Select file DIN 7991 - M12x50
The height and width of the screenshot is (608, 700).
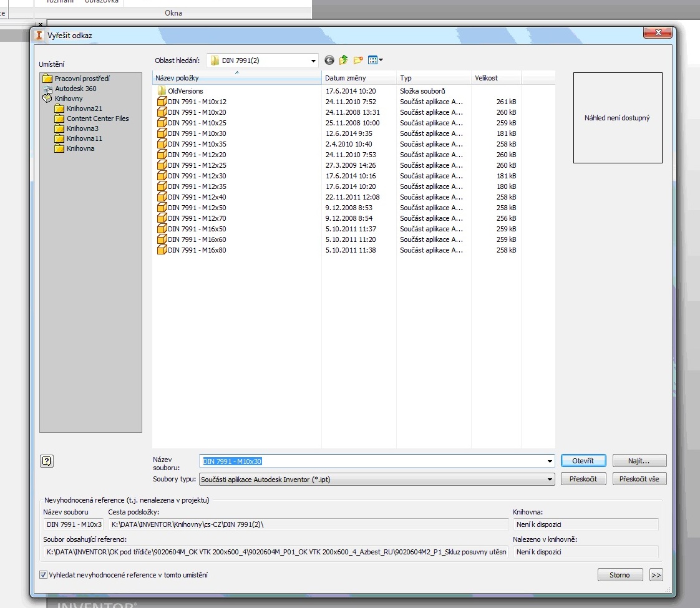pos(192,208)
